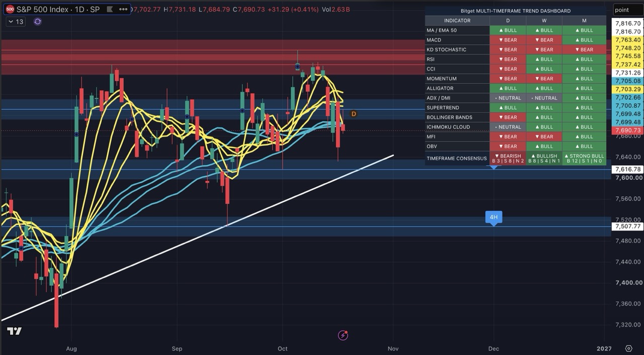Click the ADX / DMI daily NEUTRAL cell
Screen dimensions: 644x355
coord(508,98)
